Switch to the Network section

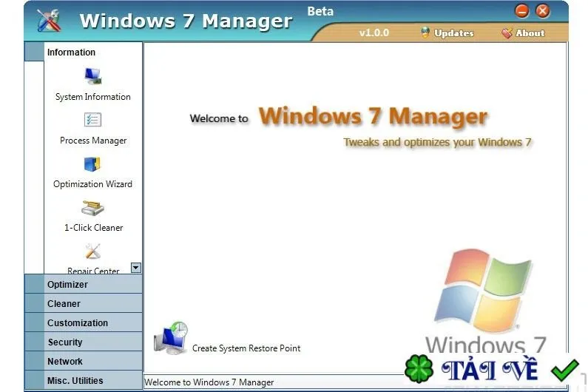pyautogui.click(x=84, y=361)
